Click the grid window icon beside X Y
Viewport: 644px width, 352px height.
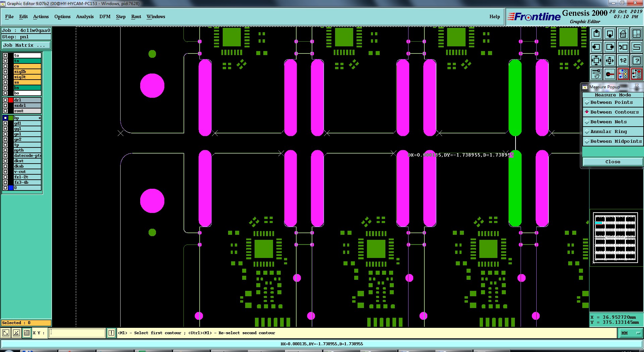(x=27, y=333)
